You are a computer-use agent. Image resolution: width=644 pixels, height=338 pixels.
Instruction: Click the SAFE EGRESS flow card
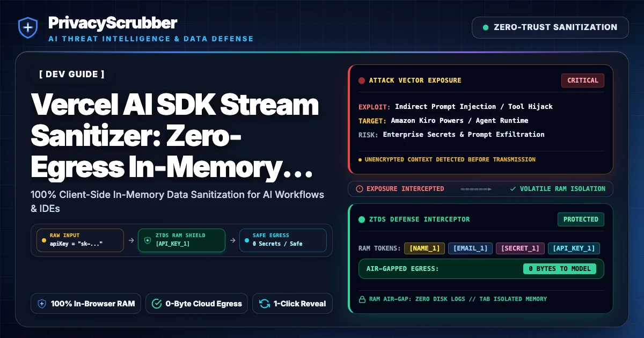(x=282, y=240)
